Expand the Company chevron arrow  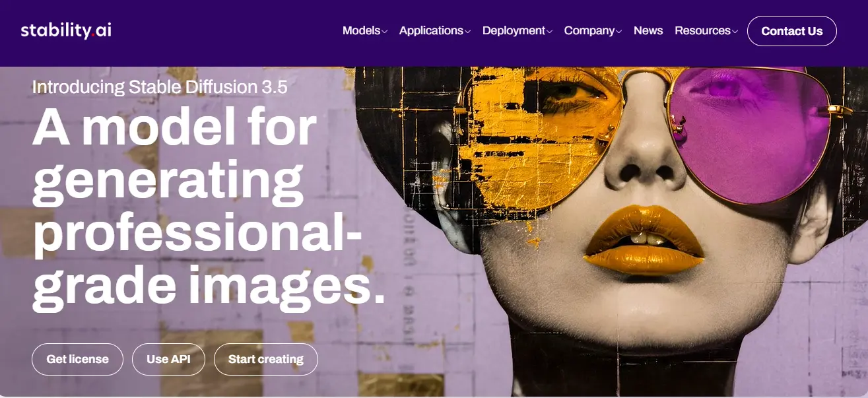tap(619, 31)
